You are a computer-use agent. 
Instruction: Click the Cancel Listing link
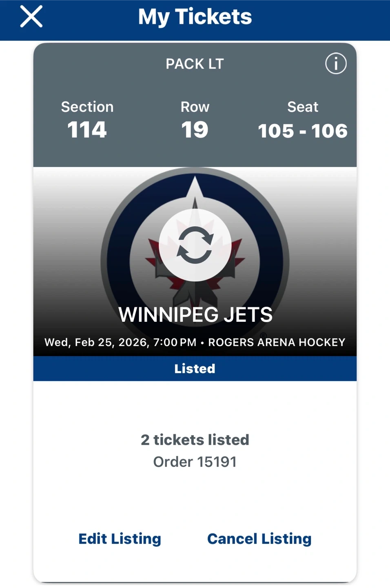(x=259, y=539)
